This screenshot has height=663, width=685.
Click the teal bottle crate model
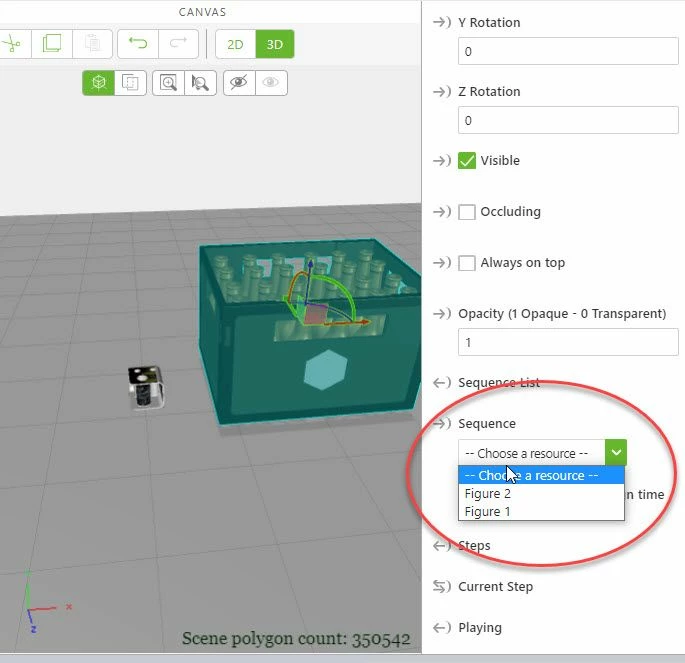310,332
